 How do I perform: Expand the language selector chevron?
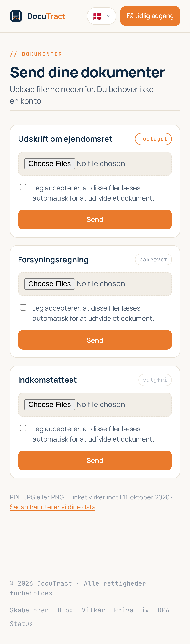coord(109,16)
